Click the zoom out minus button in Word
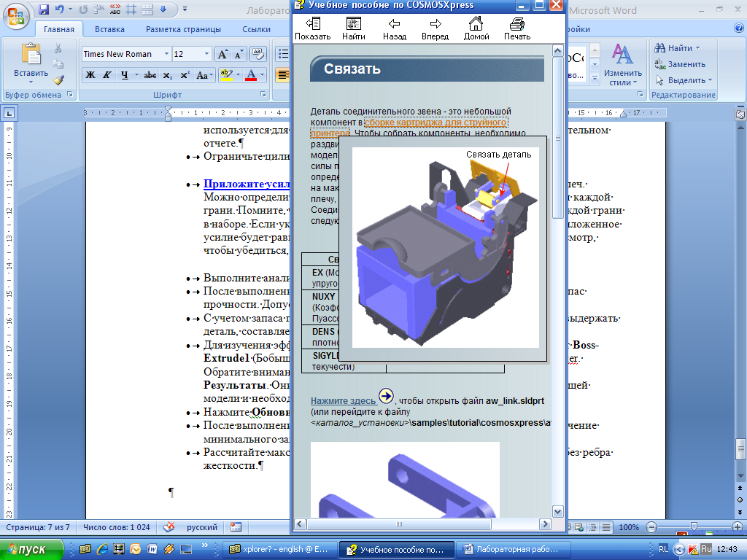Screen dimensions: 747x560 point(651,527)
